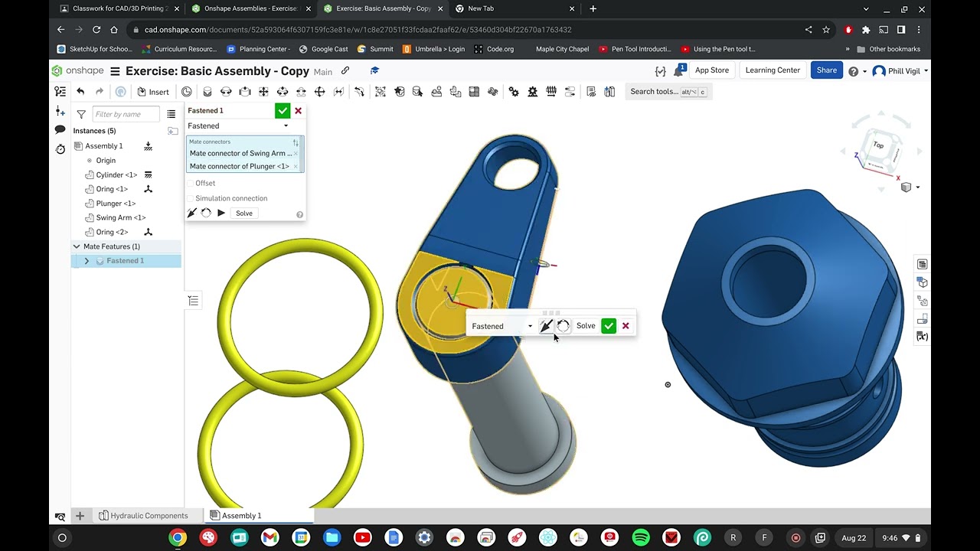Select the Screw relation tool
This screenshot has height=551, width=980.
tap(551, 92)
